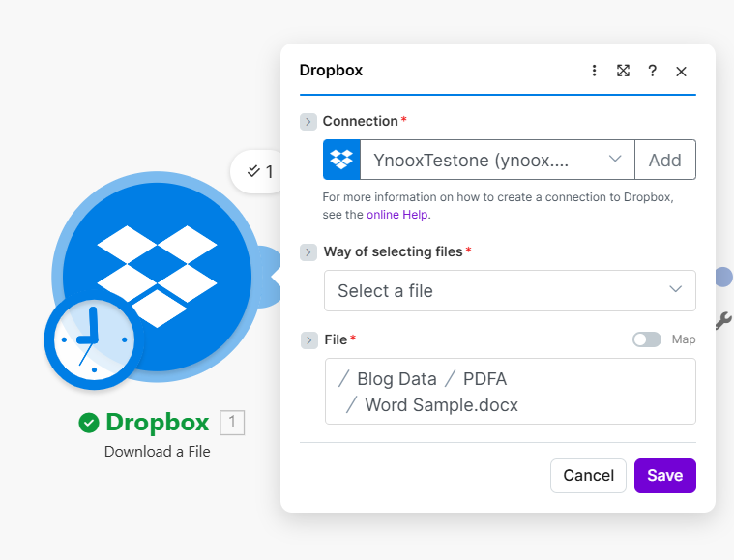Image resolution: width=734 pixels, height=560 pixels.
Task: Click the green check status icon
Action: click(89, 423)
